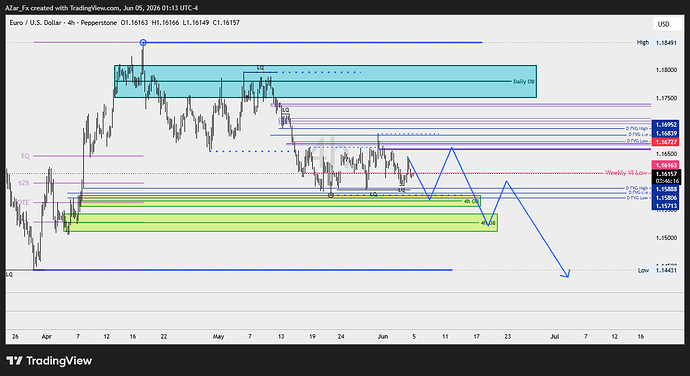Click the 11 date on time axis
Image resolution: width=690 pixels, height=376 pixels.
pyautogui.click(x=445, y=336)
